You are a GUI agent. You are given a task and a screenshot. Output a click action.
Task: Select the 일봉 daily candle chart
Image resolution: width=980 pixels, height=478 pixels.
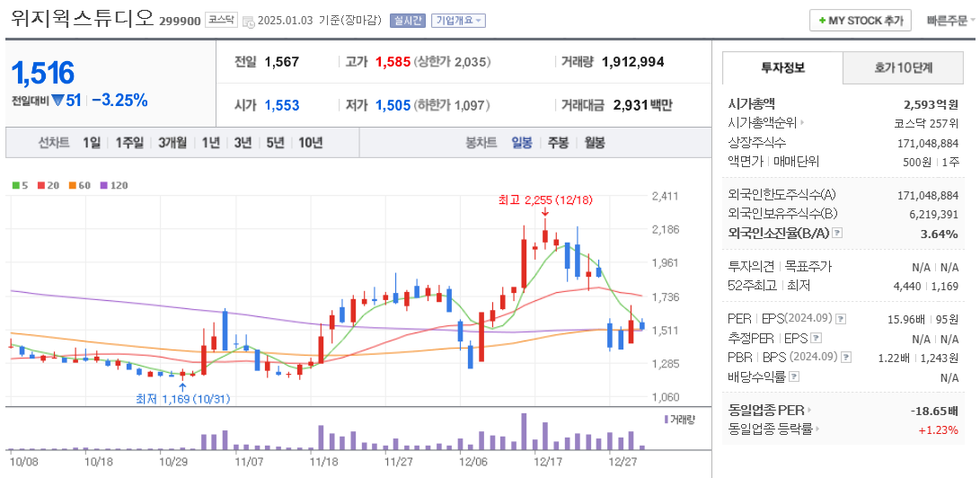coord(522,143)
